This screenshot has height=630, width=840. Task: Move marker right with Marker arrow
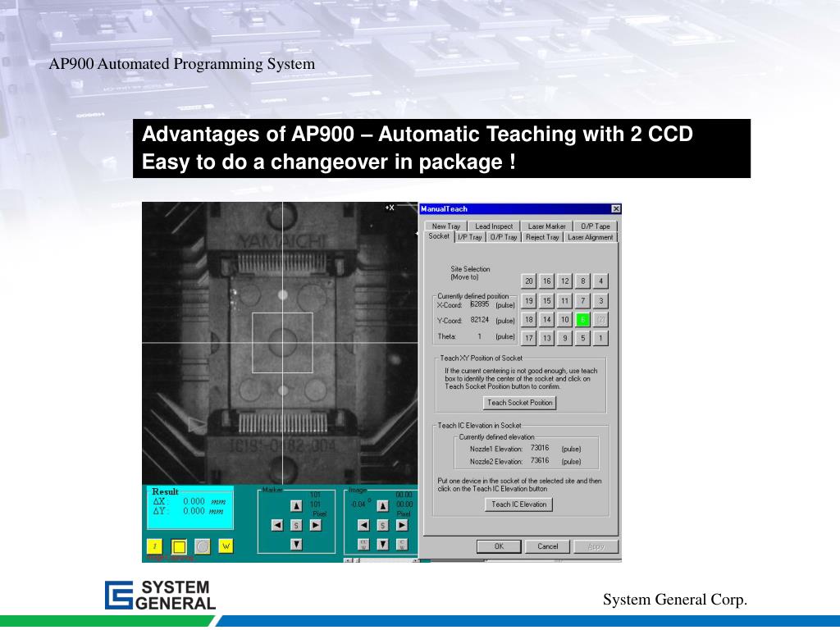316,526
